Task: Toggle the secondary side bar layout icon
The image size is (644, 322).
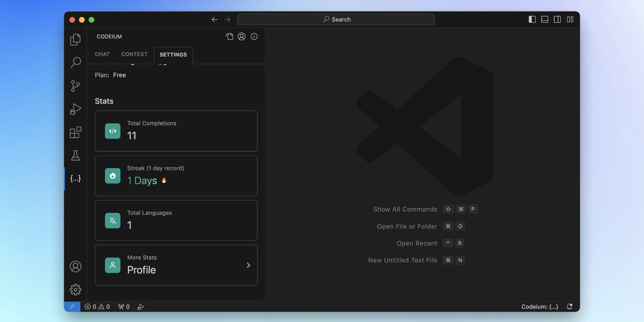Action: point(557,20)
